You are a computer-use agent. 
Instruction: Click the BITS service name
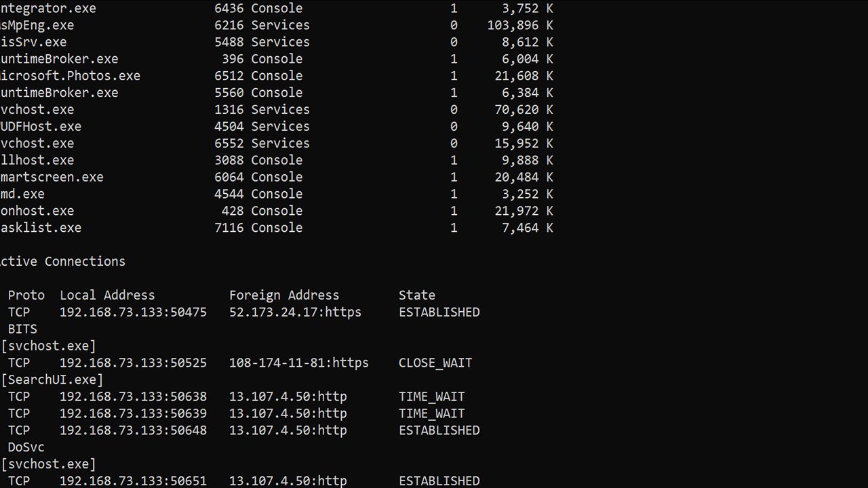click(22, 329)
